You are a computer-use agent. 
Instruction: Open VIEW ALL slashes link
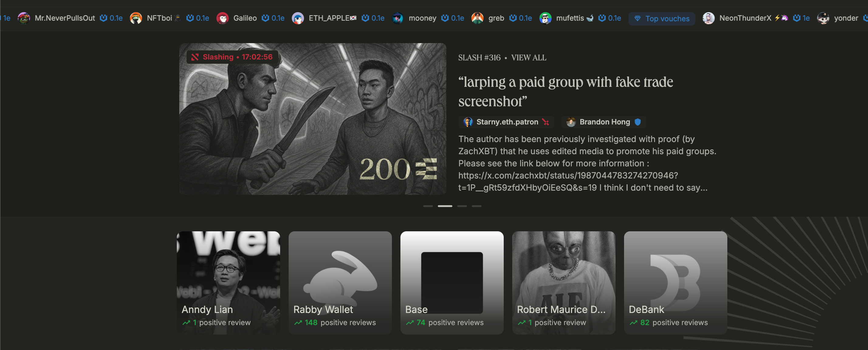528,58
